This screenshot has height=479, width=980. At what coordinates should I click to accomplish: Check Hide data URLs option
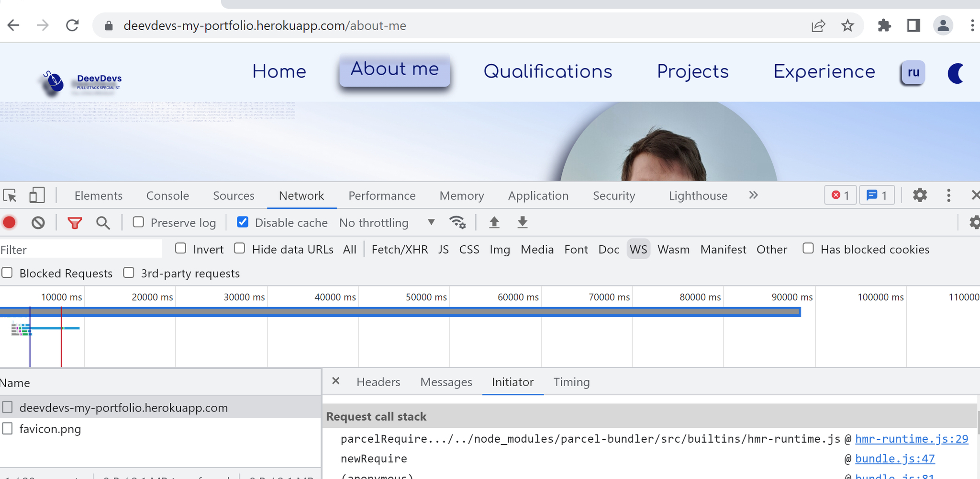pyautogui.click(x=240, y=249)
